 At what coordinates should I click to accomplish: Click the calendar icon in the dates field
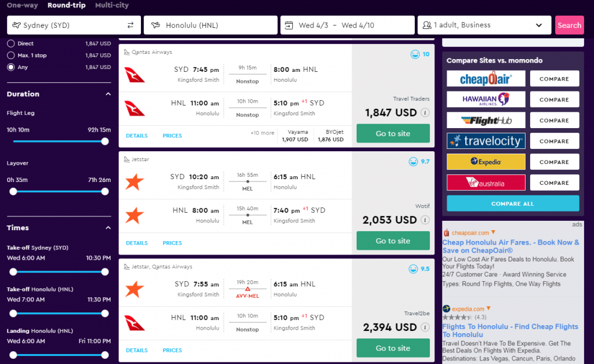pos(289,25)
